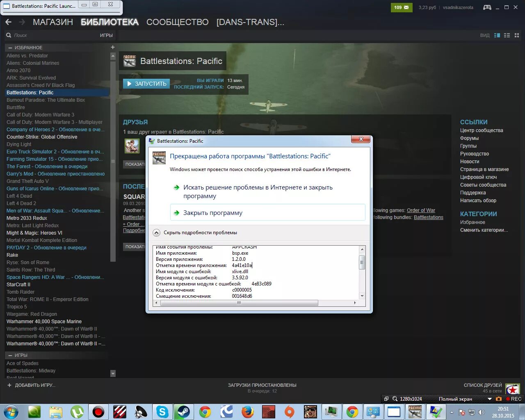This screenshot has width=525, height=420.
Task: Hide problem details chevron
Action: click(x=156, y=233)
